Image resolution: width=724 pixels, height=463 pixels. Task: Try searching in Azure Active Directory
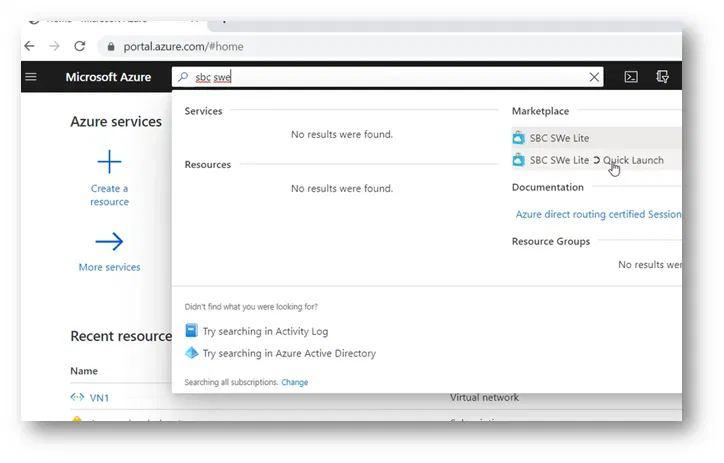(288, 353)
